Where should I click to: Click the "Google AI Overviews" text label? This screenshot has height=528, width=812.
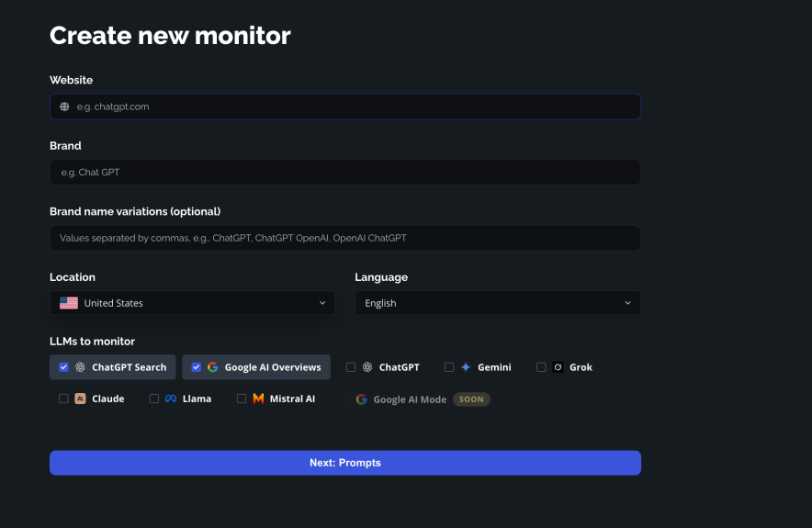pyautogui.click(x=273, y=367)
